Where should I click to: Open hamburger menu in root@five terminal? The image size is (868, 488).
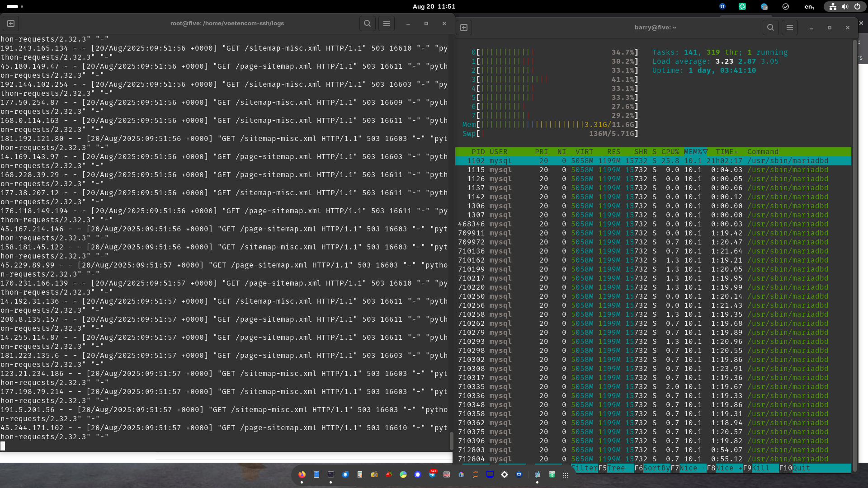click(387, 23)
